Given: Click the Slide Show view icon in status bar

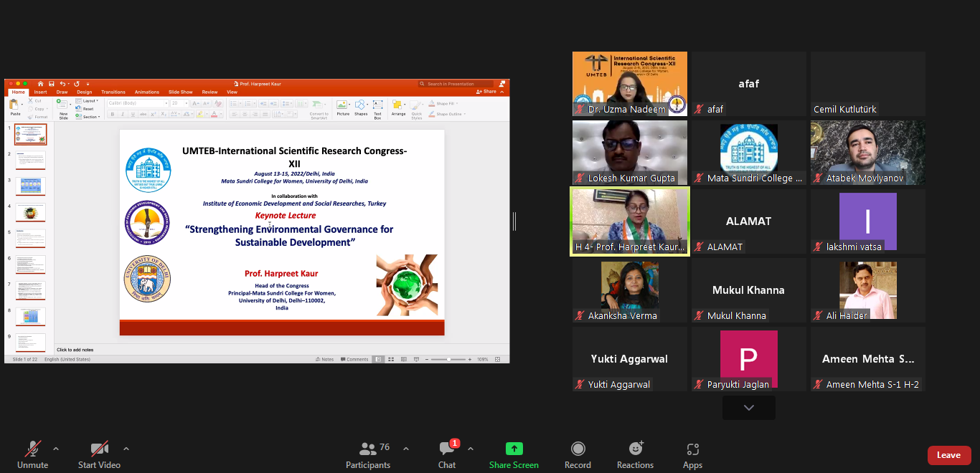Looking at the screenshot, I should pos(416,359).
